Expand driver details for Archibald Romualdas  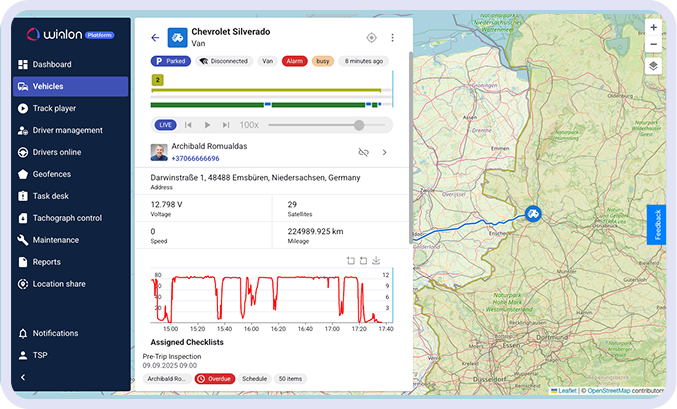click(x=385, y=152)
